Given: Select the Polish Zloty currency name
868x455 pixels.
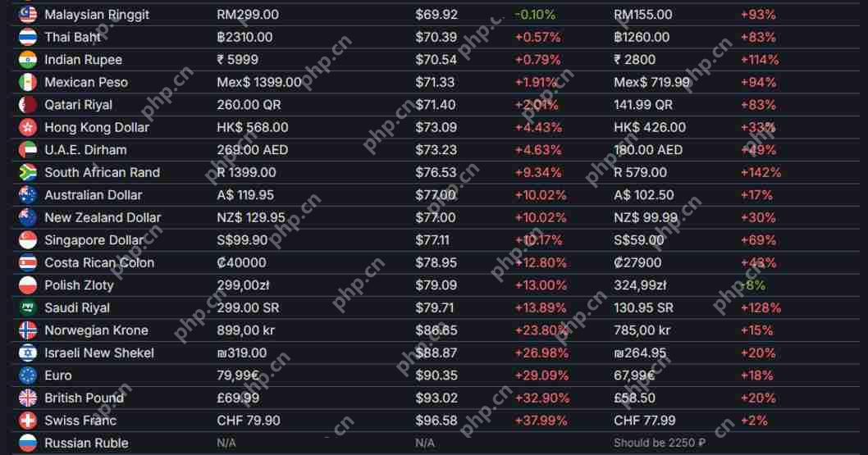Looking at the screenshot, I should click(x=79, y=285).
